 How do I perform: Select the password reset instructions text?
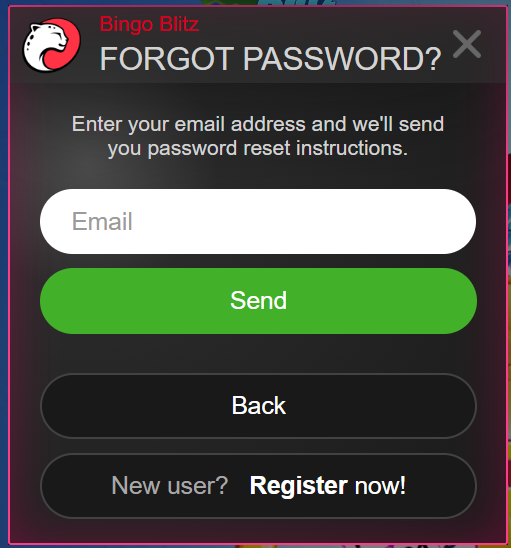258,136
